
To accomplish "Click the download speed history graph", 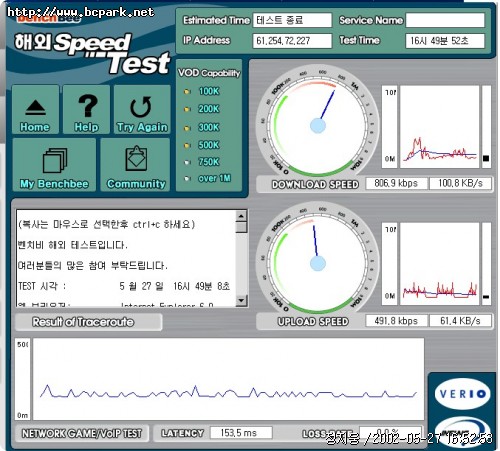I will tap(440, 127).
